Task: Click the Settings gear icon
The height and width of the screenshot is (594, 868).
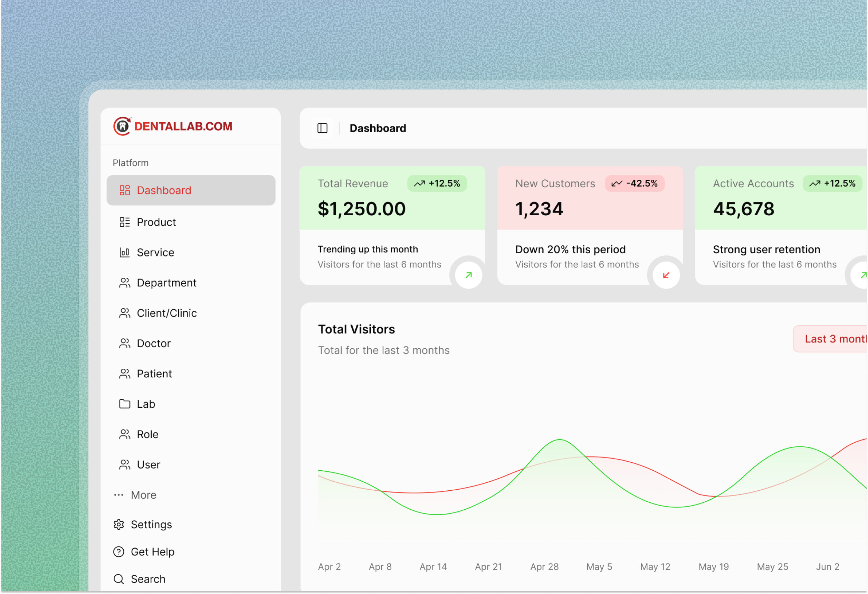Action: 118,524
